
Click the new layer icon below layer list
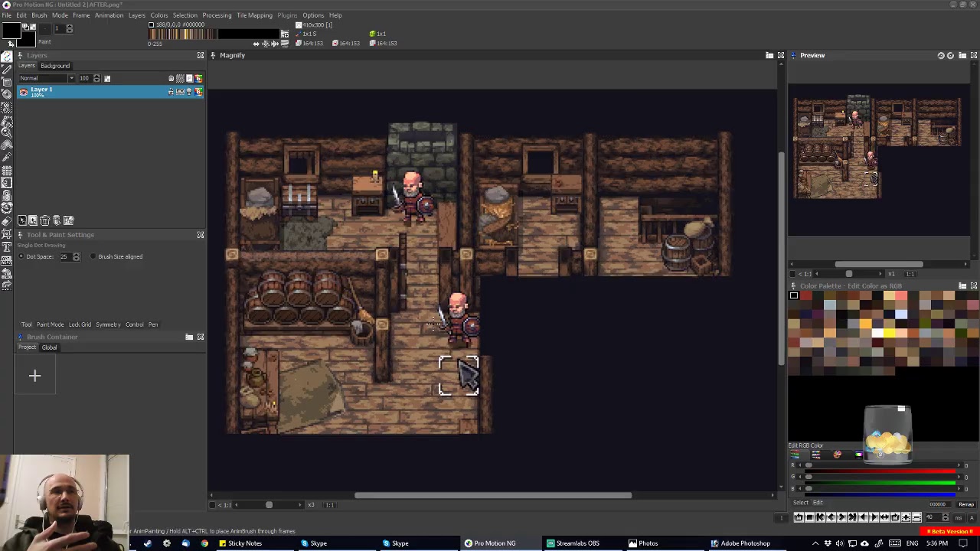22,220
